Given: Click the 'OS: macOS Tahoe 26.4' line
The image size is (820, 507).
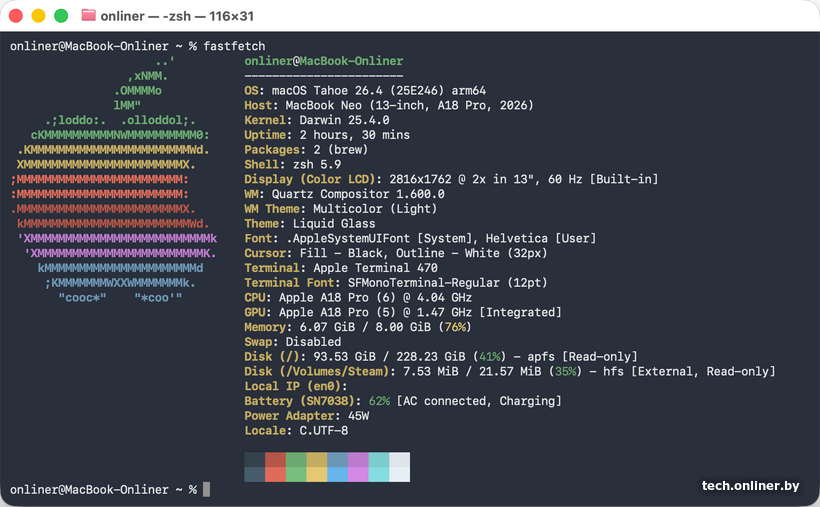Looking at the screenshot, I should click(365, 91).
